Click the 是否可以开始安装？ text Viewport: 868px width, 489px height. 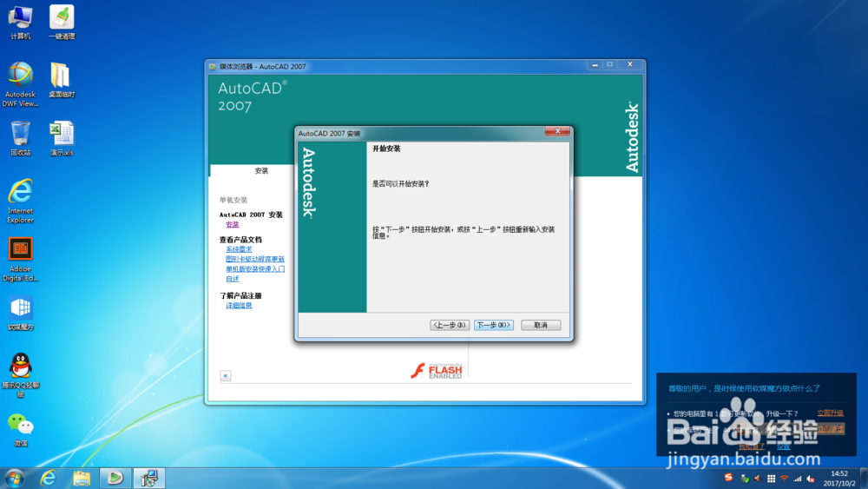click(x=401, y=184)
